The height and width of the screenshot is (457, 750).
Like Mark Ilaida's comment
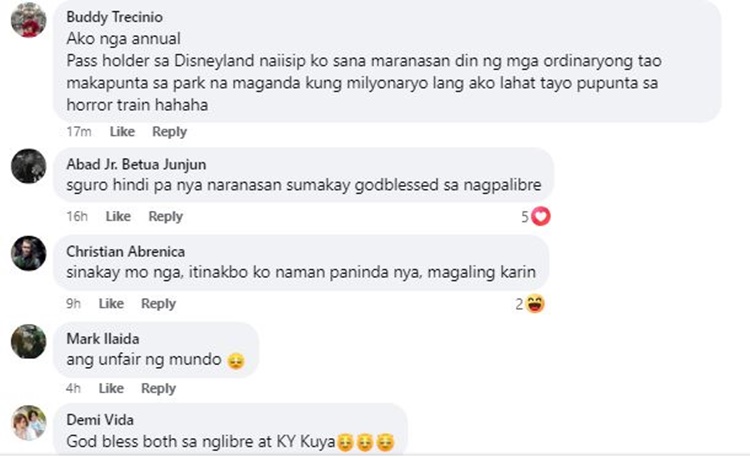coord(111,388)
